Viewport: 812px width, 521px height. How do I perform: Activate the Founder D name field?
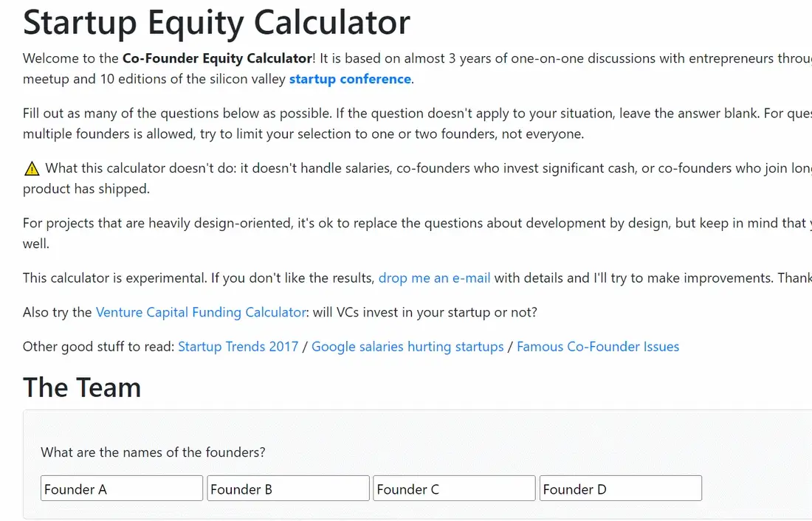click(620, 489)
